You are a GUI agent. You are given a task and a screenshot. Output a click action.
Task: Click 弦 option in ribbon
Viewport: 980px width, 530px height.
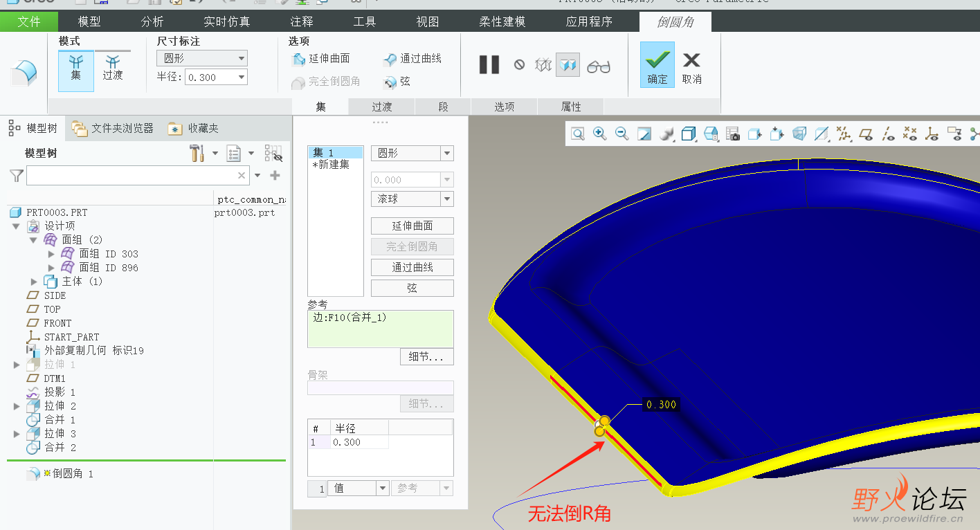[397, 81]
